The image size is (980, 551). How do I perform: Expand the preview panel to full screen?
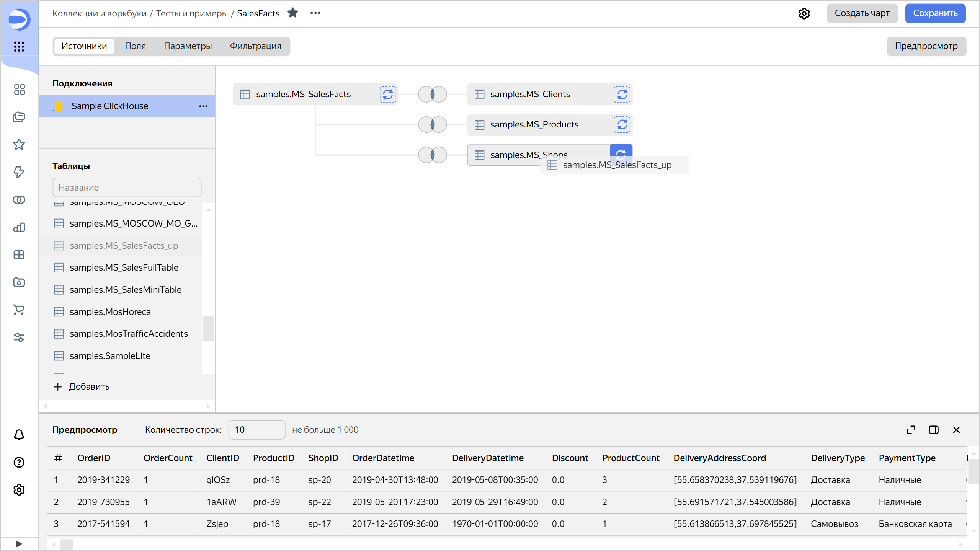click(911, 430)
